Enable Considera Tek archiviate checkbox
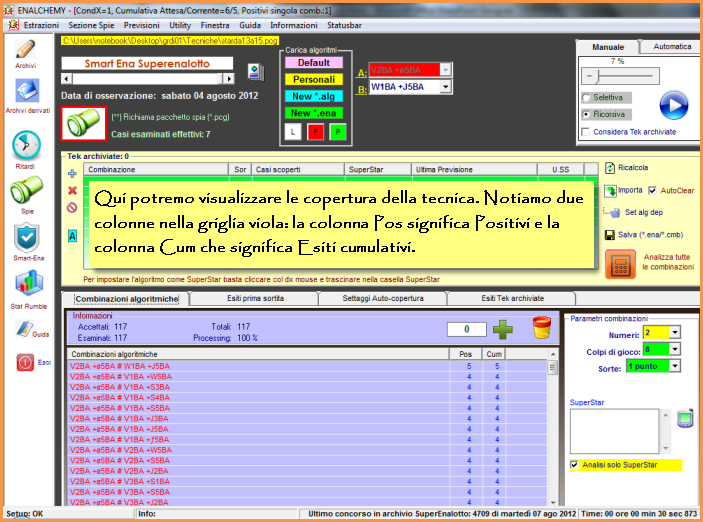703x522 pixels. 586,132
